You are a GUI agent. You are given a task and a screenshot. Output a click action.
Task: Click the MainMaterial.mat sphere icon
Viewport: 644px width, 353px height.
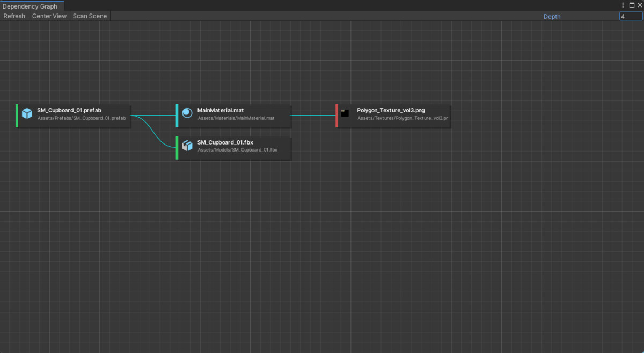pyautogui.click(x=187, y=113)
